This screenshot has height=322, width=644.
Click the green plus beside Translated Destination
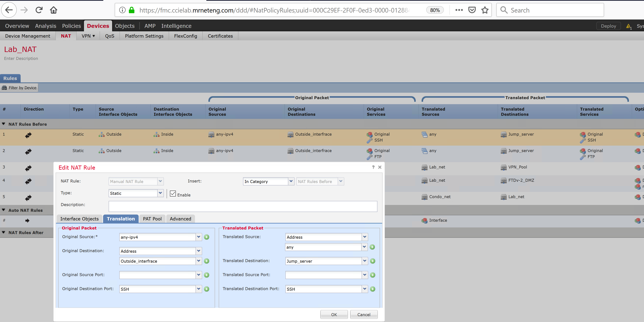[372, 261]
